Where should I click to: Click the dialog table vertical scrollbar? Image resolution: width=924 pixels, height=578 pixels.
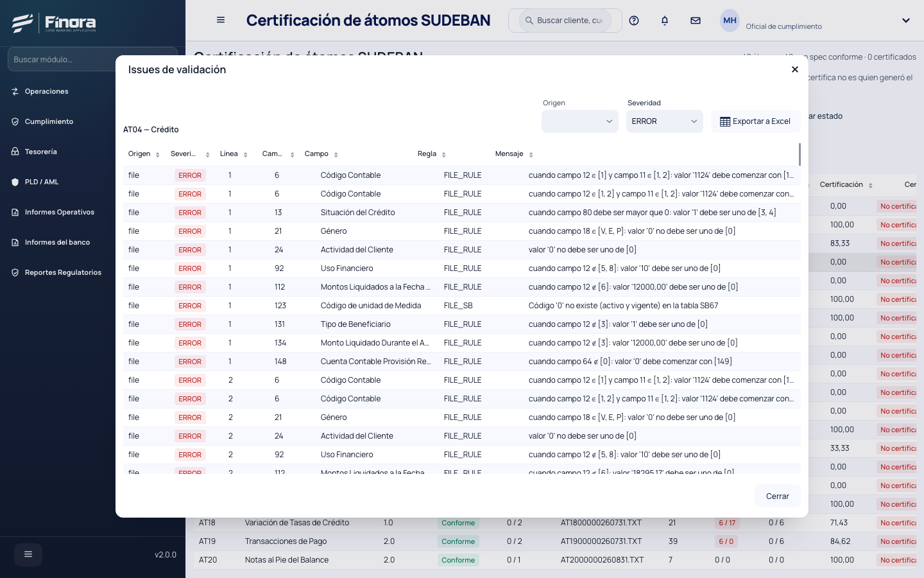pos(800,154)
